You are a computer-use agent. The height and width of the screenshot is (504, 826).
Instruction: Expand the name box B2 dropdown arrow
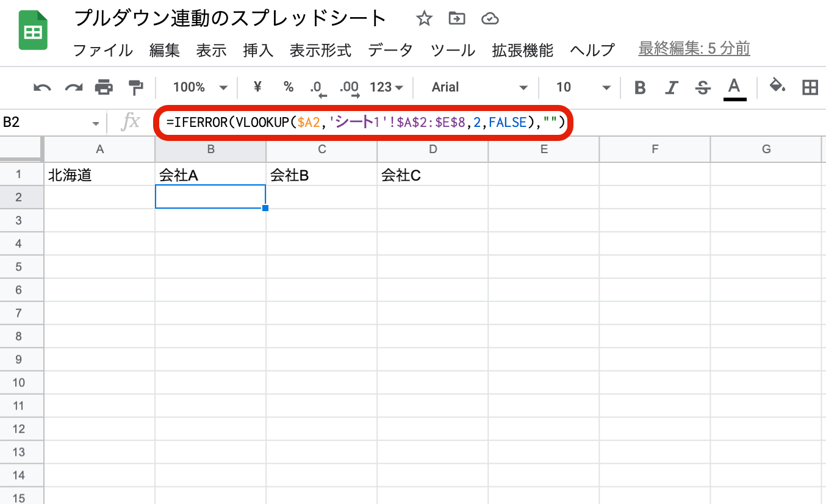(96, 123)
